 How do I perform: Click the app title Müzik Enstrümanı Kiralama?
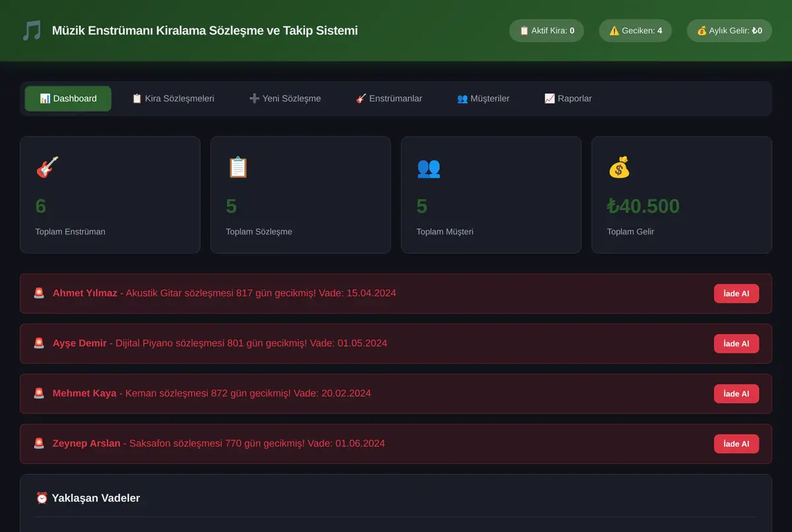[x=205, y=30]
